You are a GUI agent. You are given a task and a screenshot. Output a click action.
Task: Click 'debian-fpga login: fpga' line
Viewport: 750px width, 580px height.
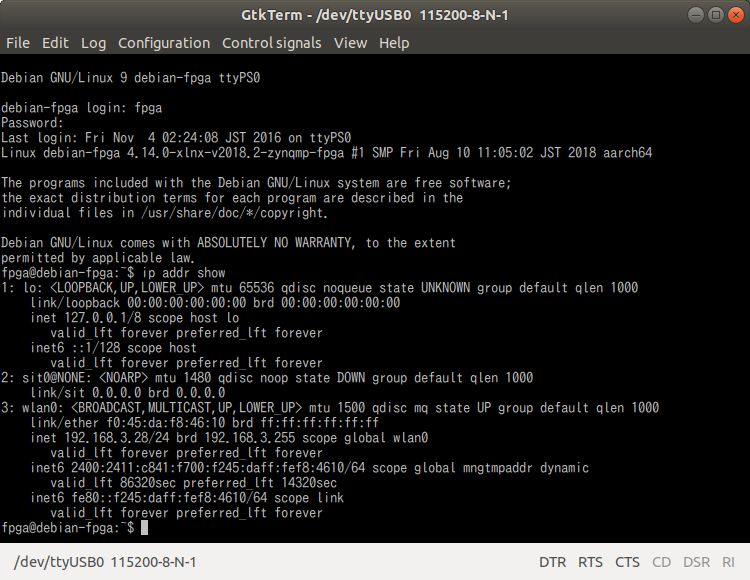coord(81,108)
